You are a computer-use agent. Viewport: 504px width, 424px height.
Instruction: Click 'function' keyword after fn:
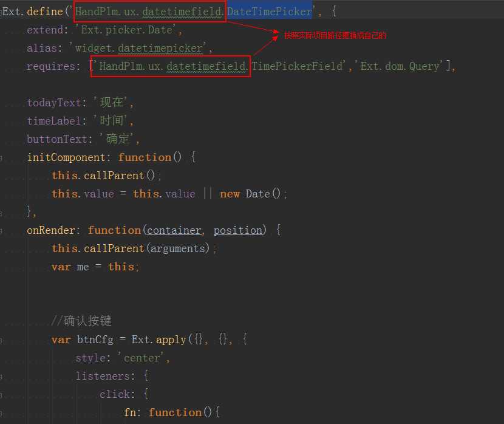coord(175,412)
